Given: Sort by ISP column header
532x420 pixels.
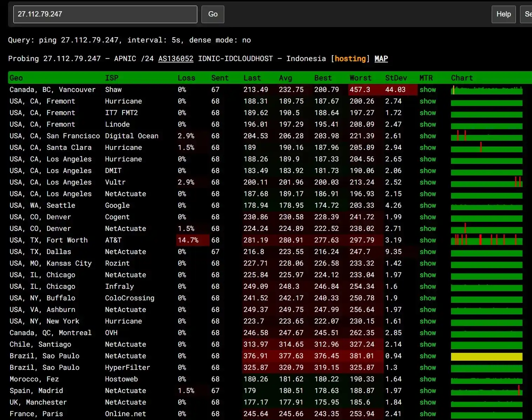Looking at the screenshot, I should [x=112, y=78].
